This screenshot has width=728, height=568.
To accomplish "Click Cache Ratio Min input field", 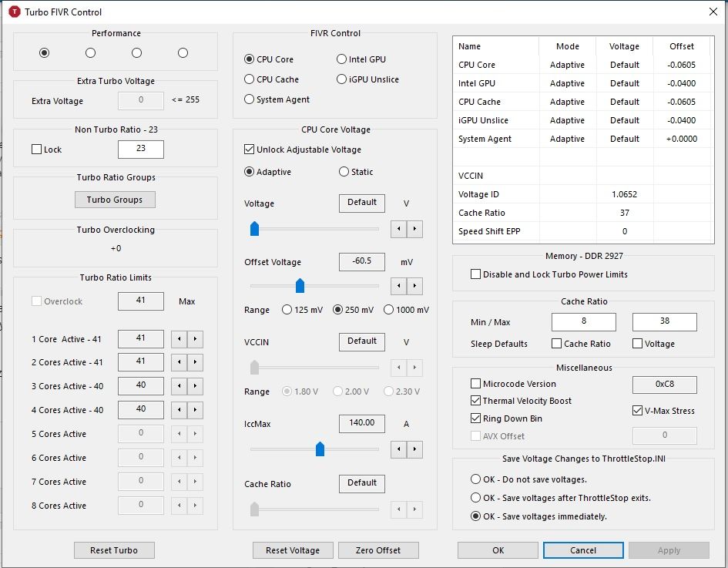I will click(584, 322).
